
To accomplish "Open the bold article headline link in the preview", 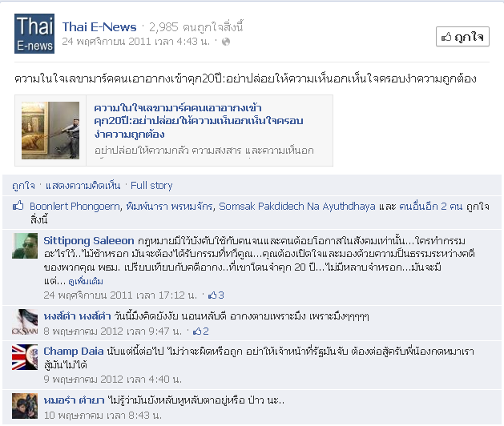I will (199, 121).
